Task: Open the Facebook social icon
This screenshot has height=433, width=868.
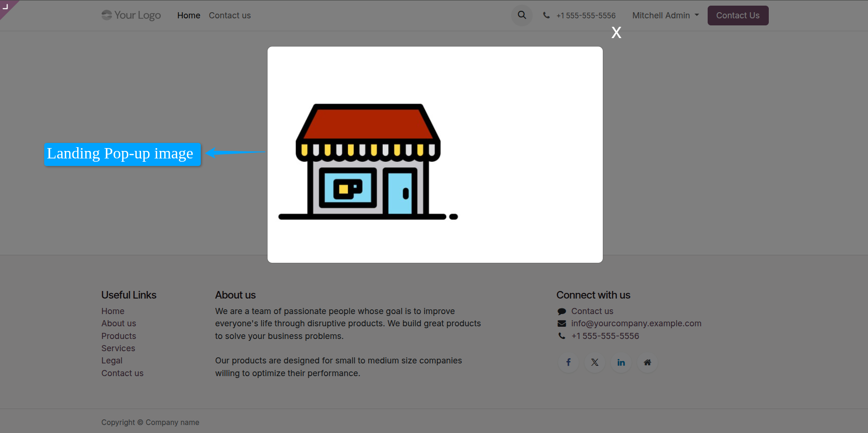Action: click(x=568, y=362)
